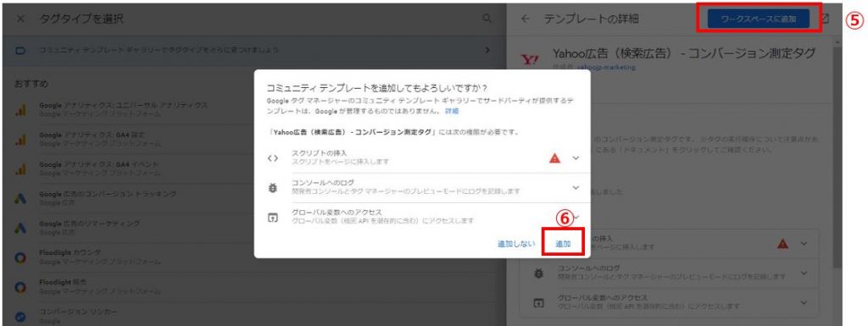Open the external link icon beside ワークスペースに追加
Screen dimensions: 868x326
[x=825, y=19]
